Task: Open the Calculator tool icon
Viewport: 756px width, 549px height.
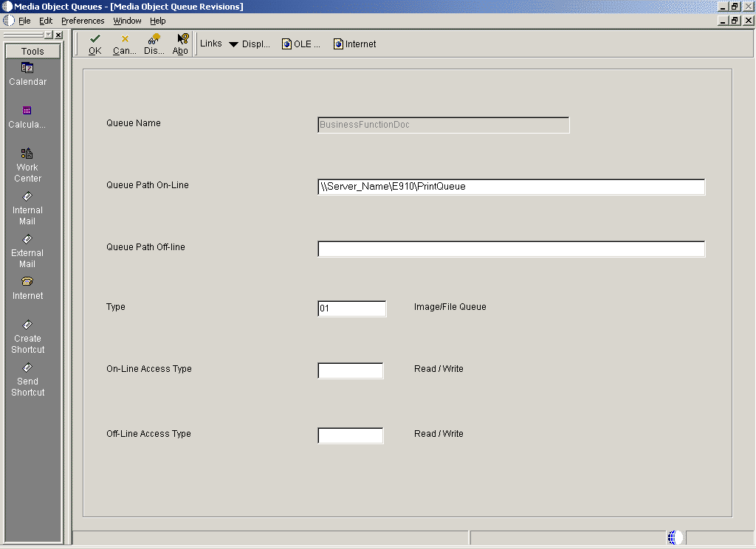Action: coord(27,111)
